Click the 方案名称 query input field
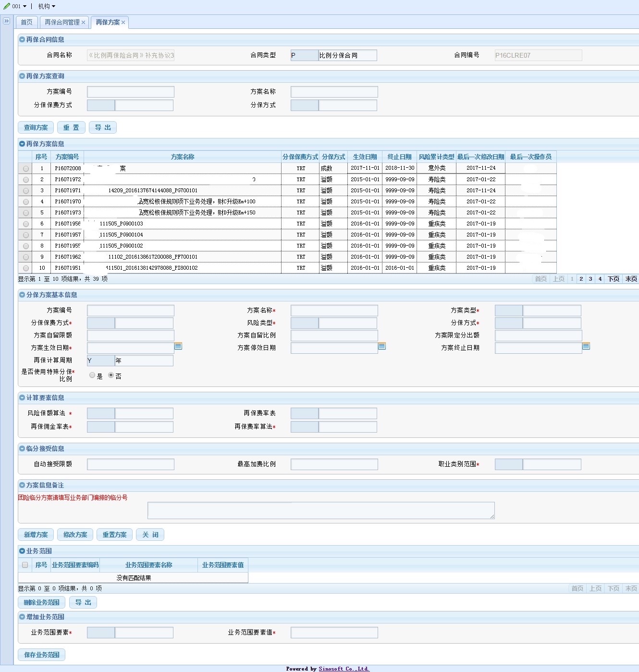The width and height of the screenshot is (639, 672). pyautogui.click(x=334, y=92)
